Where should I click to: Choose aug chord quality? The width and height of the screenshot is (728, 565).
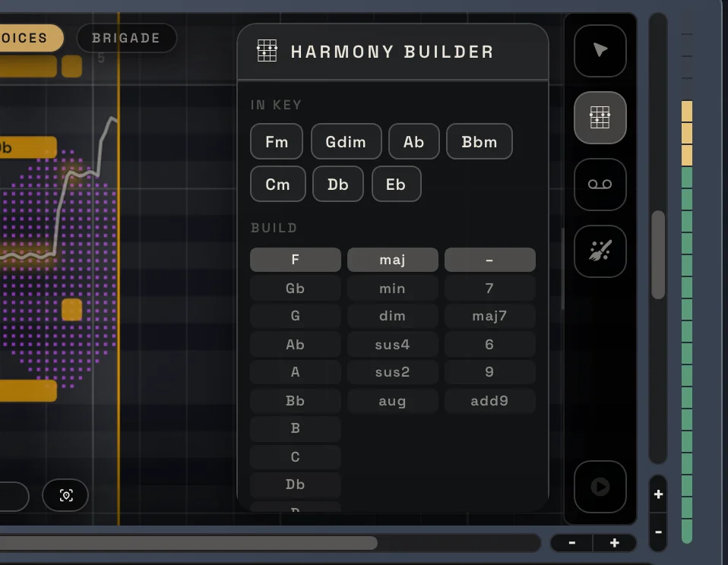392,401
